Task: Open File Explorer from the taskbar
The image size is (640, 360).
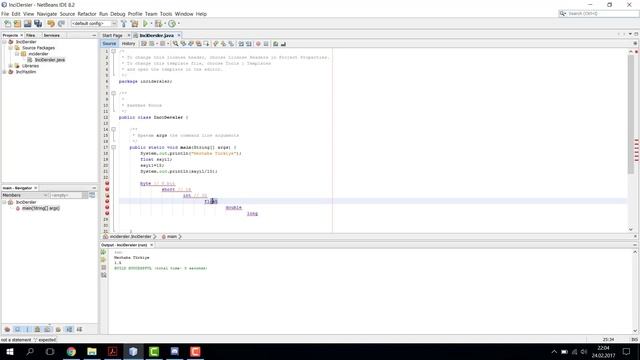Action: [x=92, y=351]
